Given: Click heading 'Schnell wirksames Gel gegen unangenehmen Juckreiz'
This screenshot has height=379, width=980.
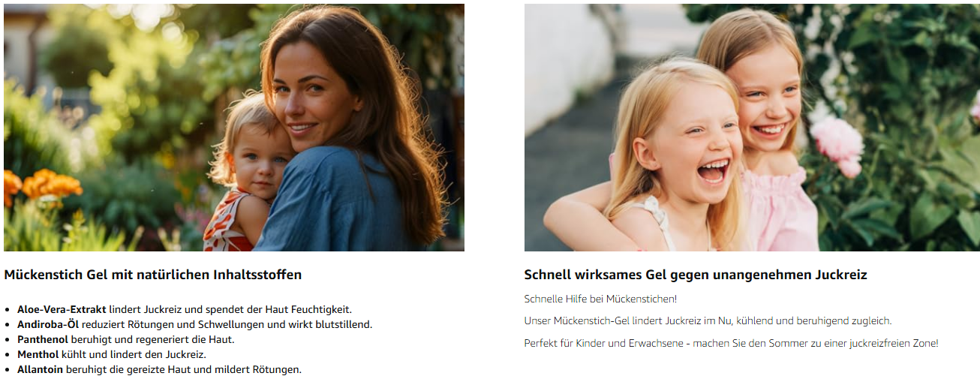Looking at the screenshot, I should tap(696, 275).
